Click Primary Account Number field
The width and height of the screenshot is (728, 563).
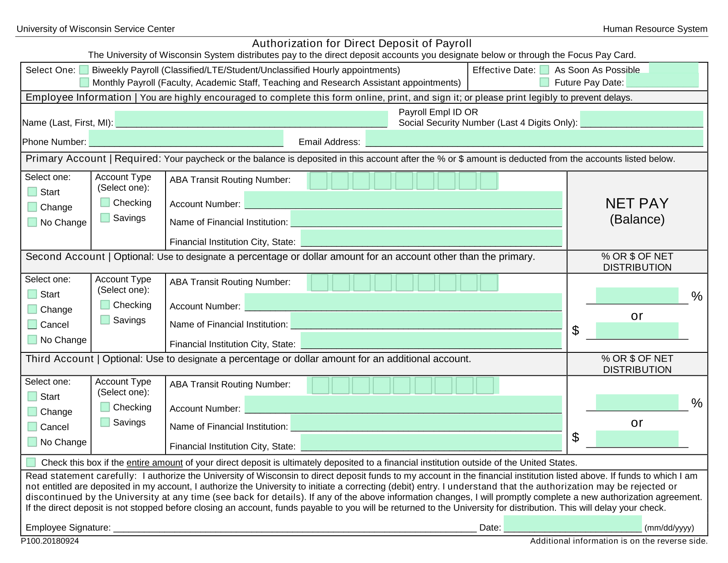click(x=403, y=200)
